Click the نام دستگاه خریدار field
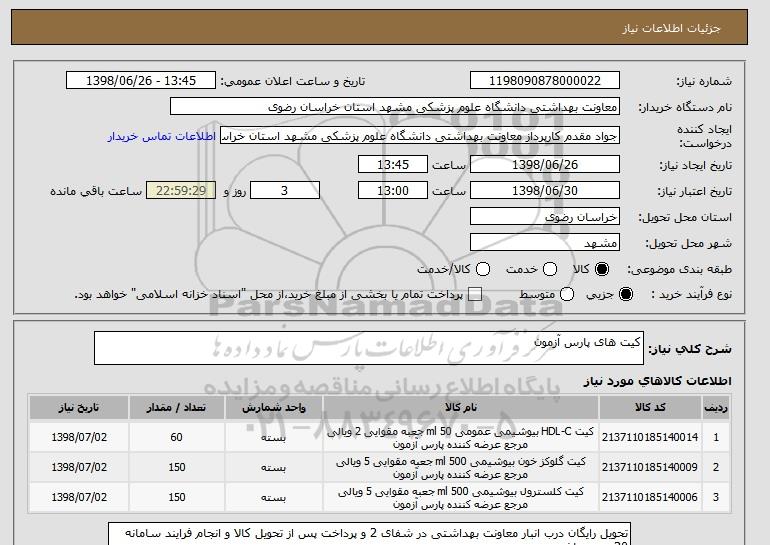 (395, 107)
